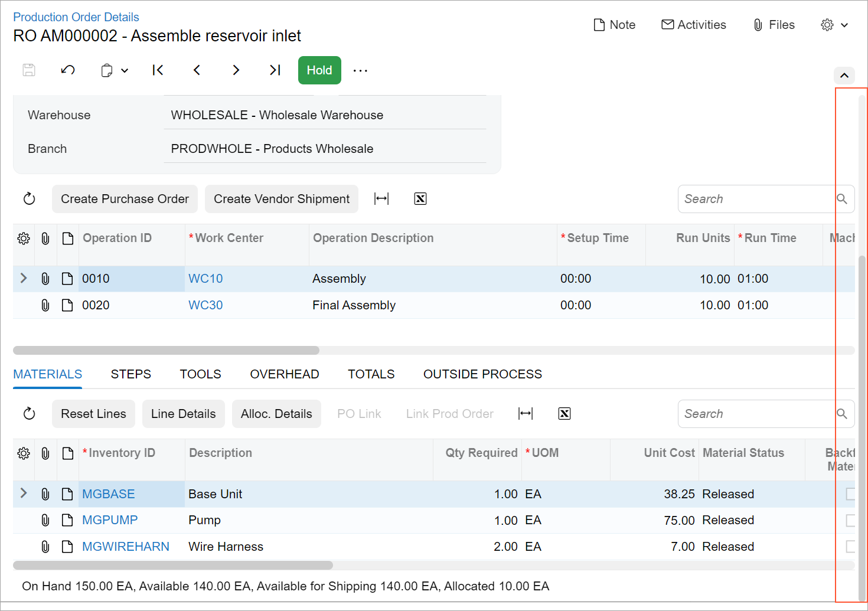Screen dimensions: 868x611
Task: Open the WC30 work center link
Action: click(x=205, y=305)
